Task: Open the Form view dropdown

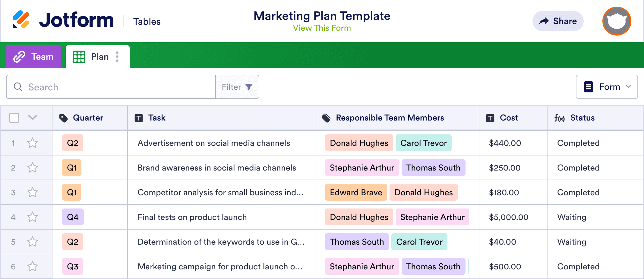Action: click(607, 87)
